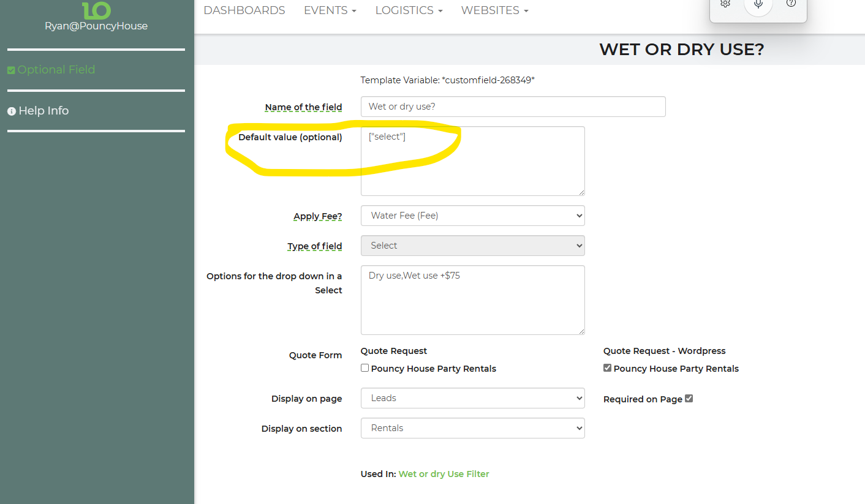The width and height of the screenshot is (865, 504).
Task: Click the Name of the field input
Action: tap(513, 107)
